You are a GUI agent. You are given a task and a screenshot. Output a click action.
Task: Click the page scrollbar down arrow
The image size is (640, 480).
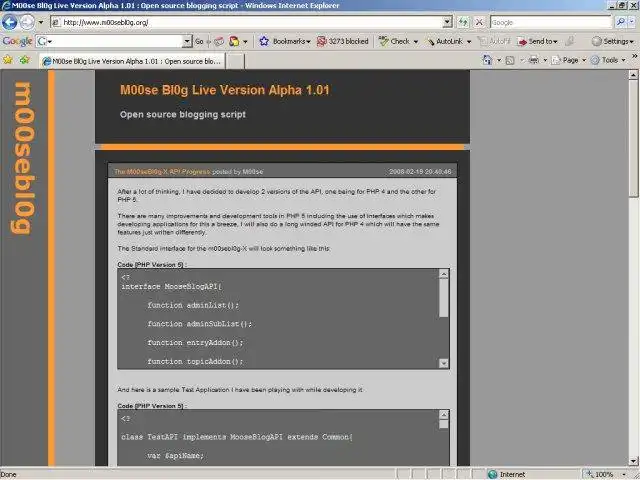tap(633, 461)
